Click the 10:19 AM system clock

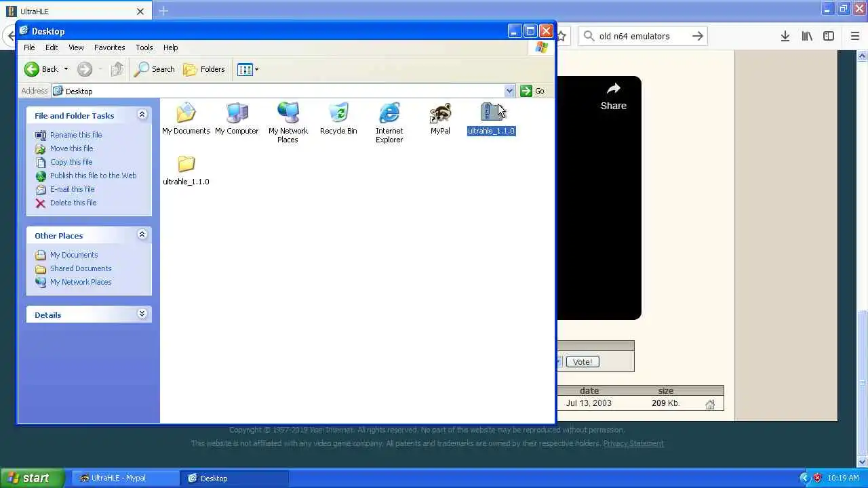(843, 478)
